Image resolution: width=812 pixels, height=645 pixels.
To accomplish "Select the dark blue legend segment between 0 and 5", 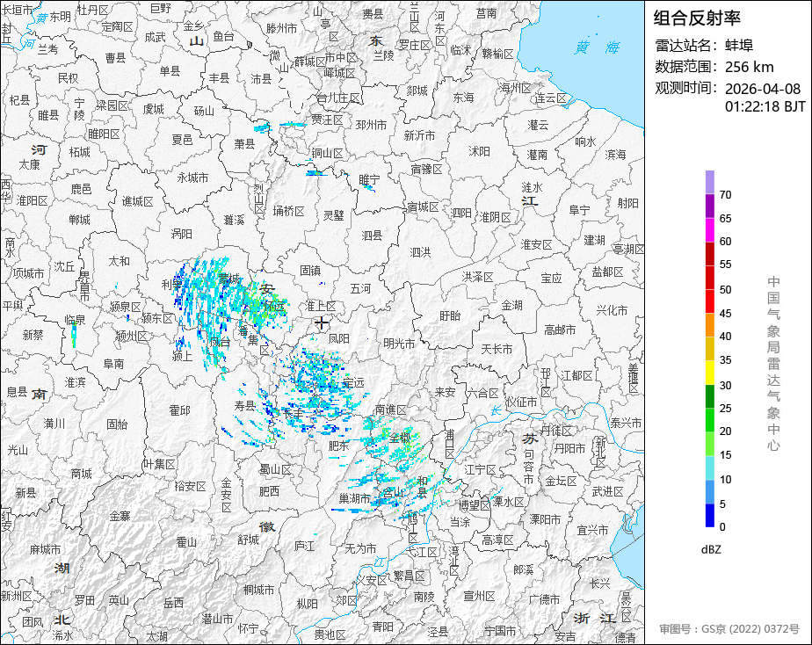I will 710,516.
